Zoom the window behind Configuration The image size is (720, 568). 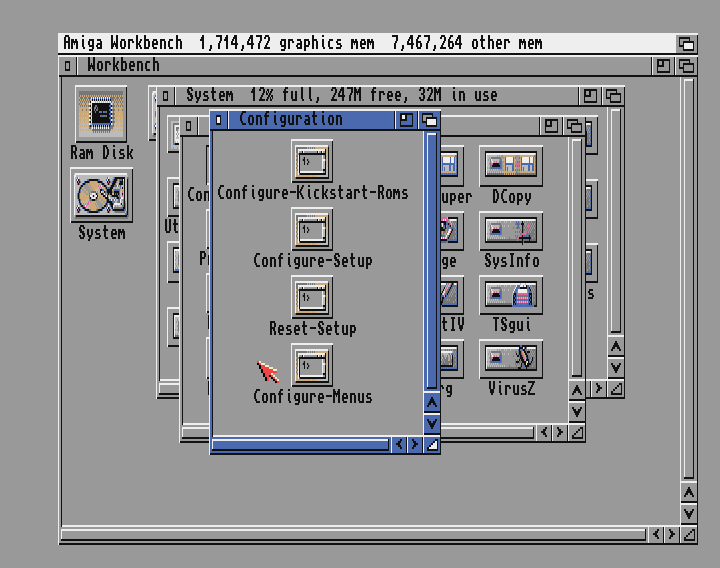coord(551,126)
